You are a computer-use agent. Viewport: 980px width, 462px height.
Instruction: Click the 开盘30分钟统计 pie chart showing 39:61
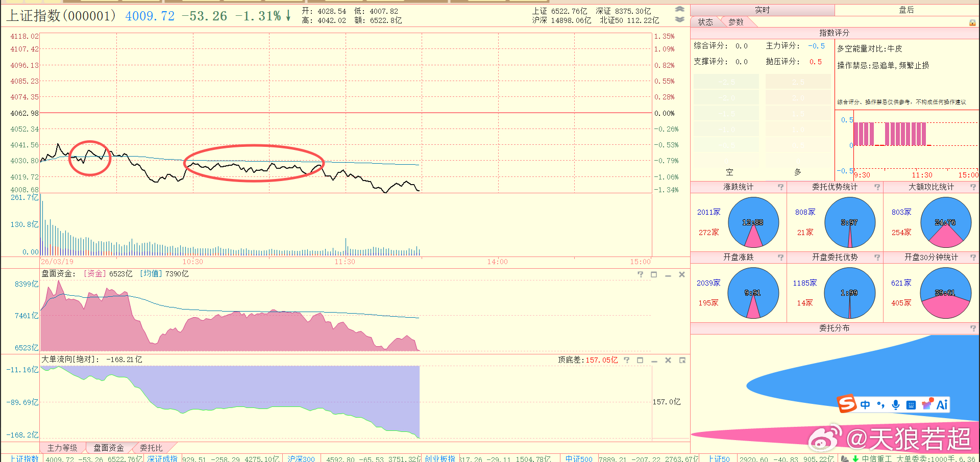coord(946,293)
